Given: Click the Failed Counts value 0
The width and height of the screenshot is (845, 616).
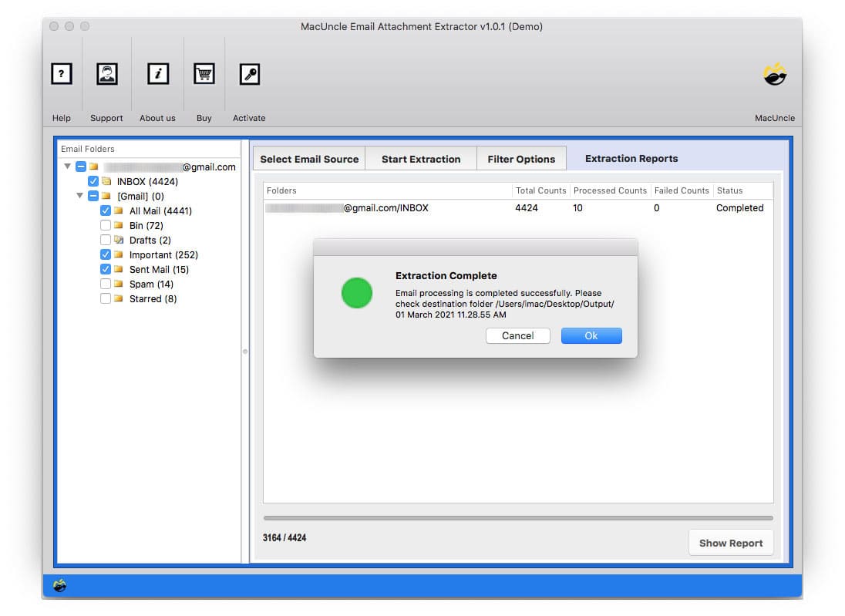Looking at the screenshot, I should 656,208.
